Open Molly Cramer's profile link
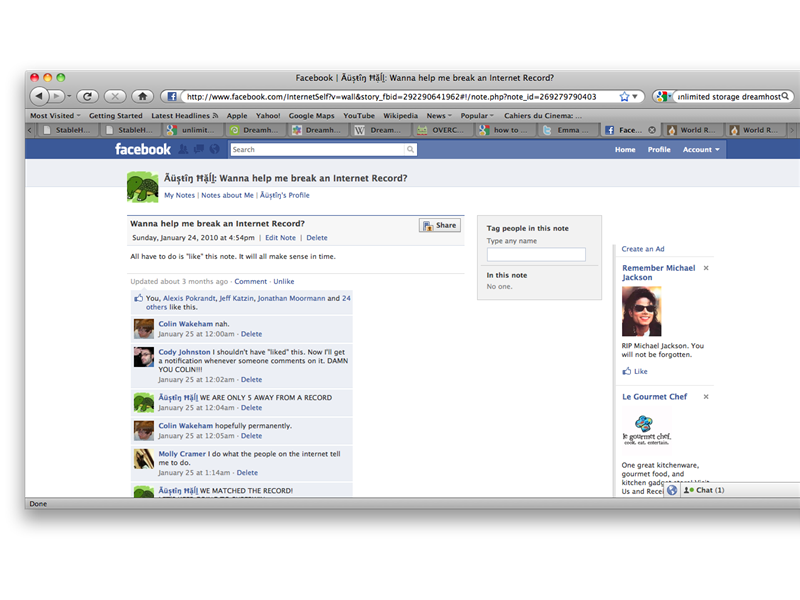 (182, 454)
